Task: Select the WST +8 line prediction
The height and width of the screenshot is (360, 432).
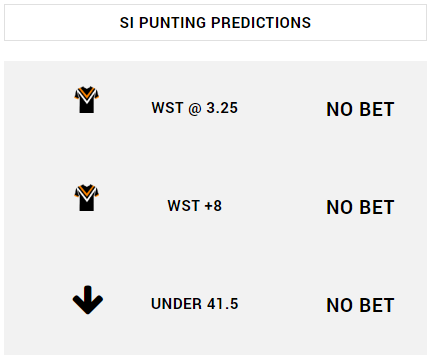Action: 195,206
